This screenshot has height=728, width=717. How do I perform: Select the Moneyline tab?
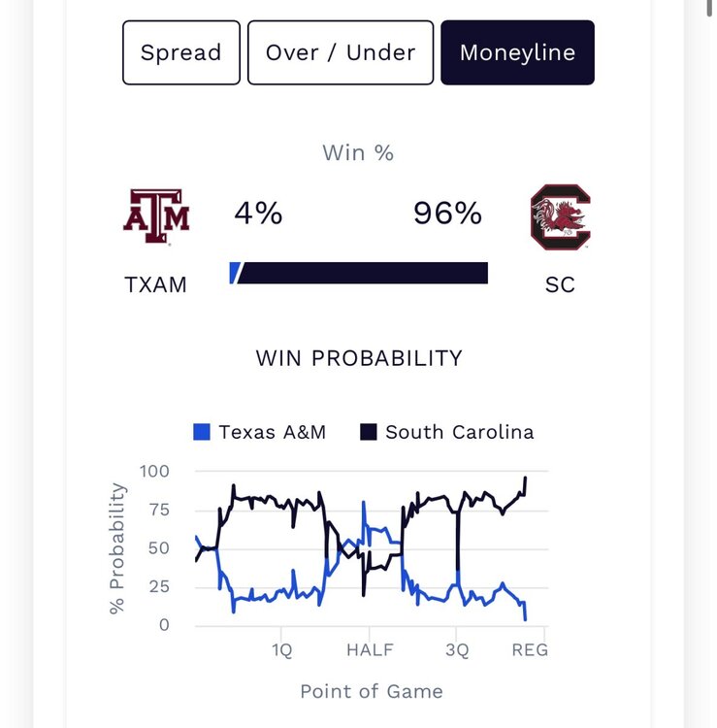(x=517, y=52)
